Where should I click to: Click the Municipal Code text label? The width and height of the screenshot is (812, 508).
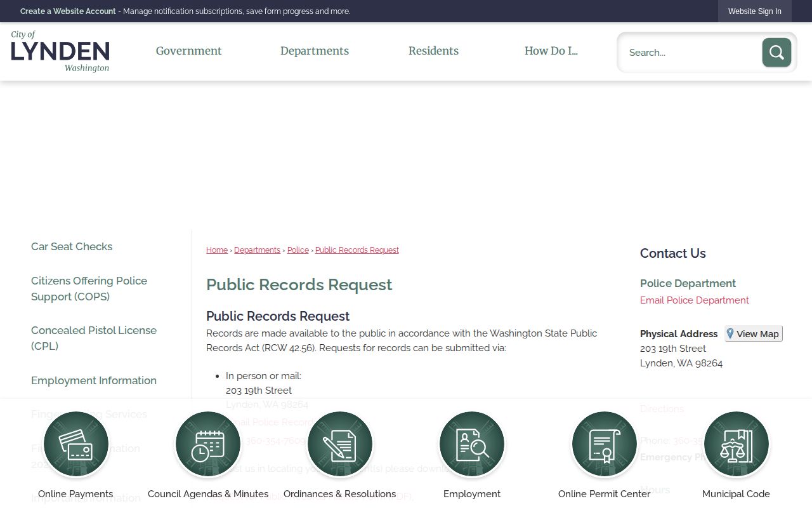point(736,494)
